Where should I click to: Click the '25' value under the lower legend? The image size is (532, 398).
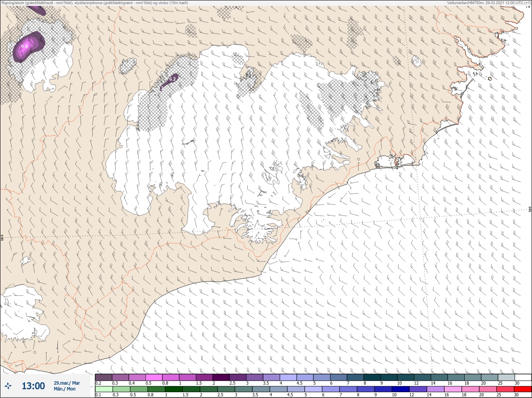coord(499,395)
